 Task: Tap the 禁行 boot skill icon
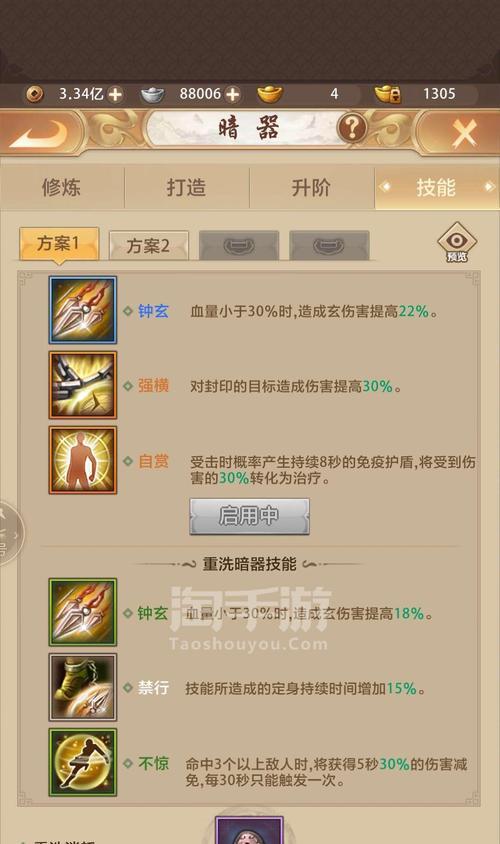click(82, 687)
